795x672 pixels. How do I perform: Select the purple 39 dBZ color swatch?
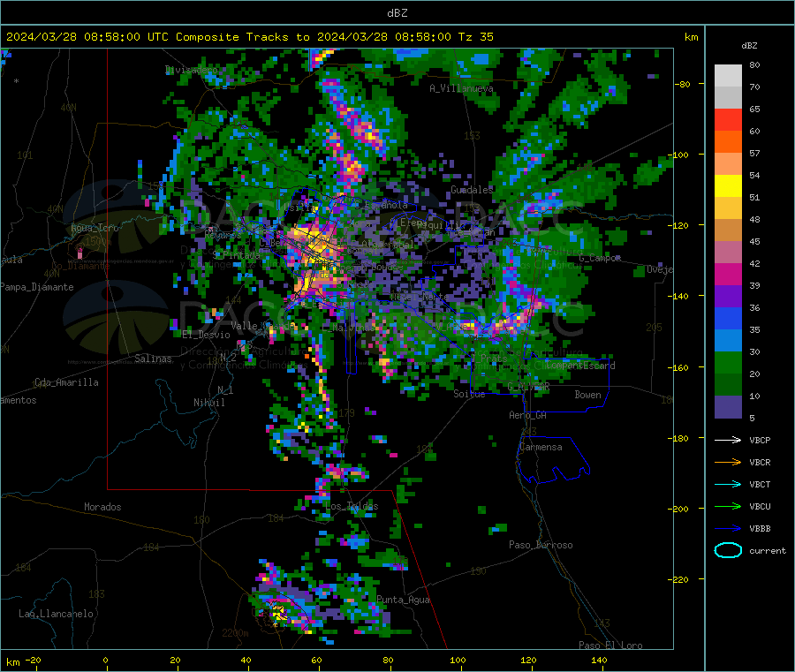click(x=728, y=297)
